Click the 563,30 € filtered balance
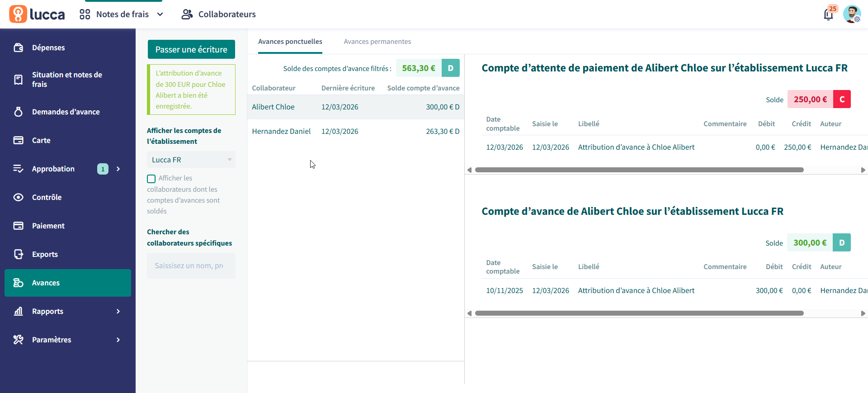The image size is (868, 393). (419, 68)
